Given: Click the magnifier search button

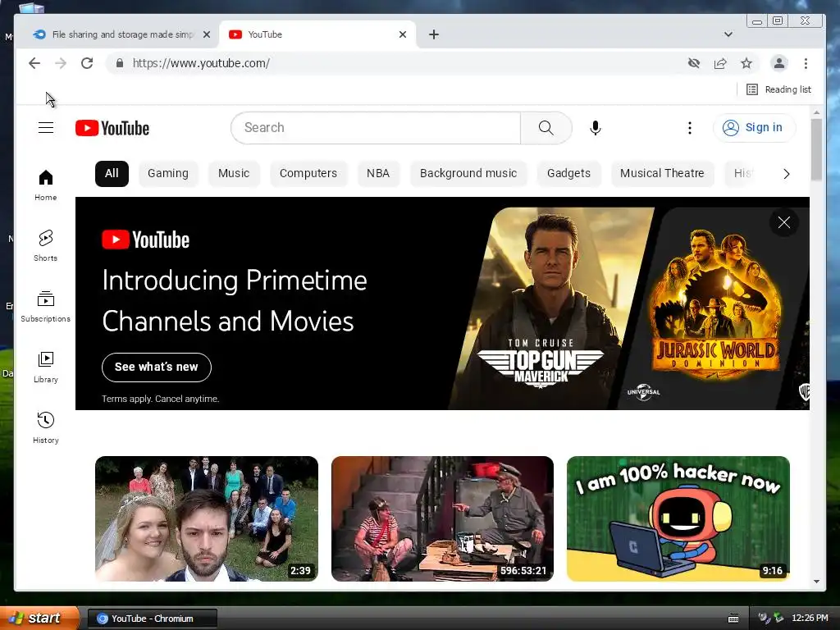Looking at the screenshot, I should [546, 128].
